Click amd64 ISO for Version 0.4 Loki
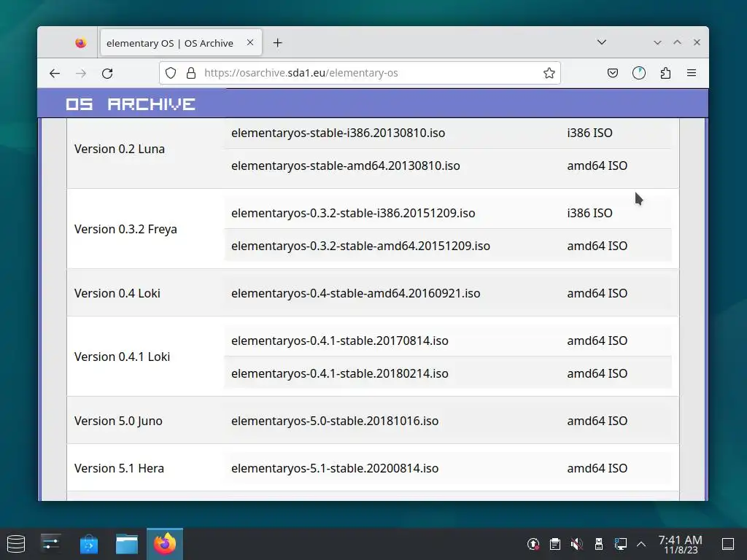Image resolution: width=747 pixels, height=560 pixels. tap(597, 293)
